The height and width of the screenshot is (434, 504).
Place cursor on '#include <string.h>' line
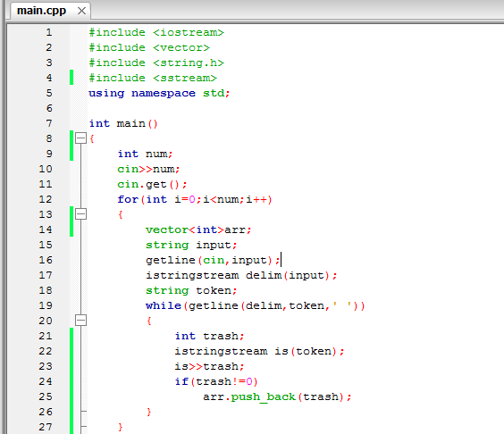point(156,63)
